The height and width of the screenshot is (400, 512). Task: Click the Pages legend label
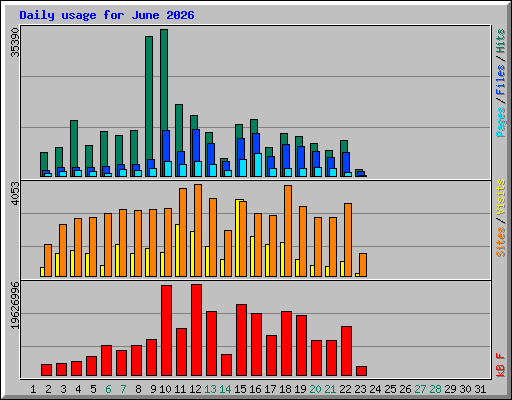[x=501, y=122]
